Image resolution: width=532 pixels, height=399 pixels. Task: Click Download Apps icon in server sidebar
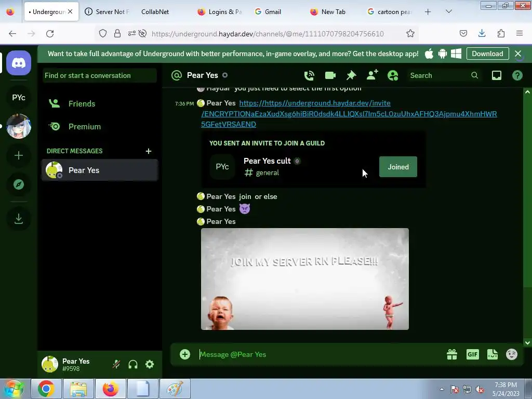(19, 219)
